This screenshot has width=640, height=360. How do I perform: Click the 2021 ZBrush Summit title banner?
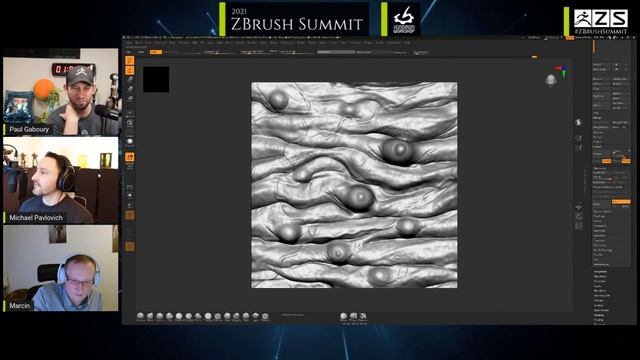tap(294, 19)
